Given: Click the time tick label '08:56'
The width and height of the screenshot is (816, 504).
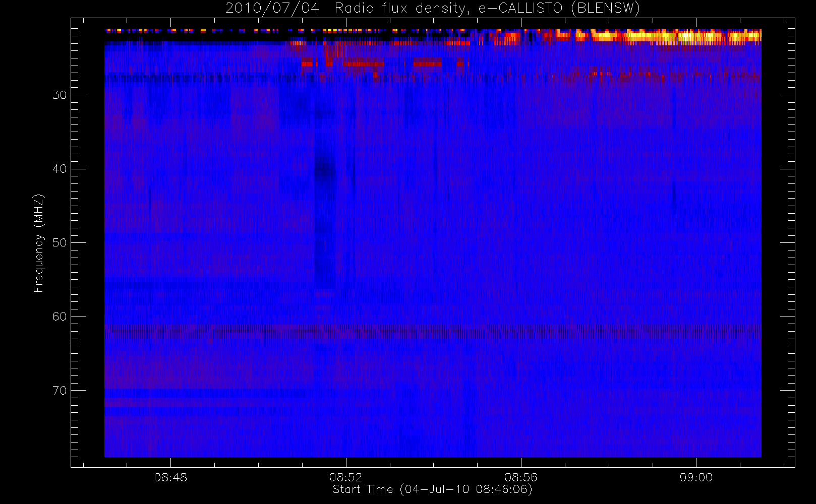Looking at the screenshot, I should (521, 477).
